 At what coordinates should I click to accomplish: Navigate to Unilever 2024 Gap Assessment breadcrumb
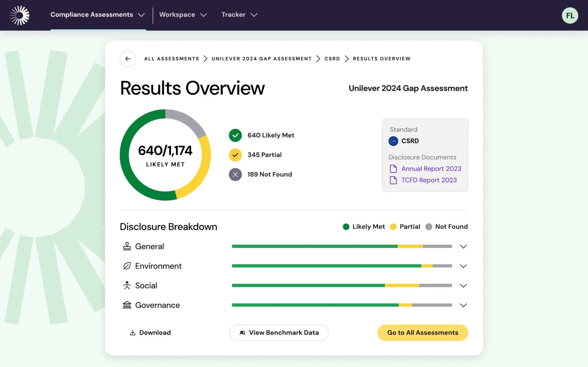(262, 59)
